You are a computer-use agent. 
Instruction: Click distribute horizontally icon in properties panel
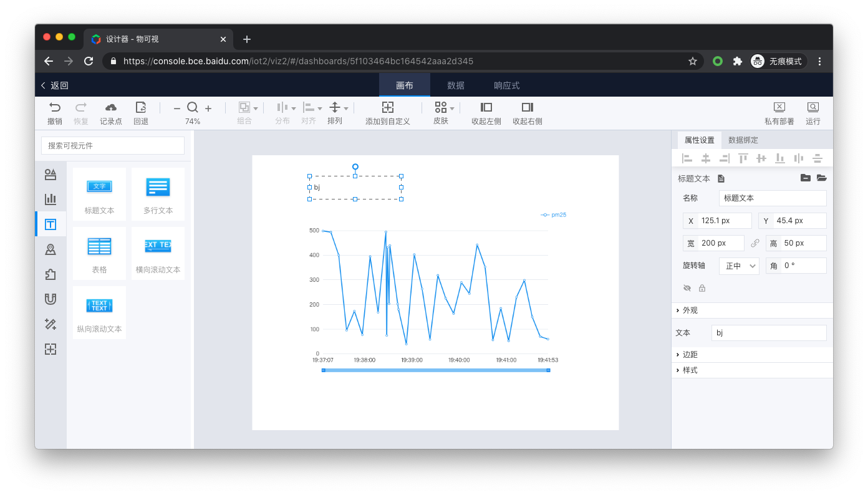tap(799, 158)
